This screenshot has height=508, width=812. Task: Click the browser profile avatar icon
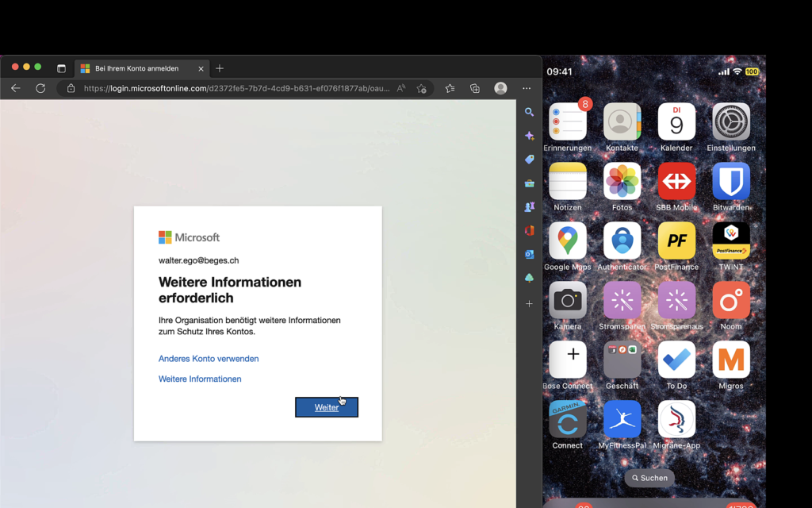(500, 88)
